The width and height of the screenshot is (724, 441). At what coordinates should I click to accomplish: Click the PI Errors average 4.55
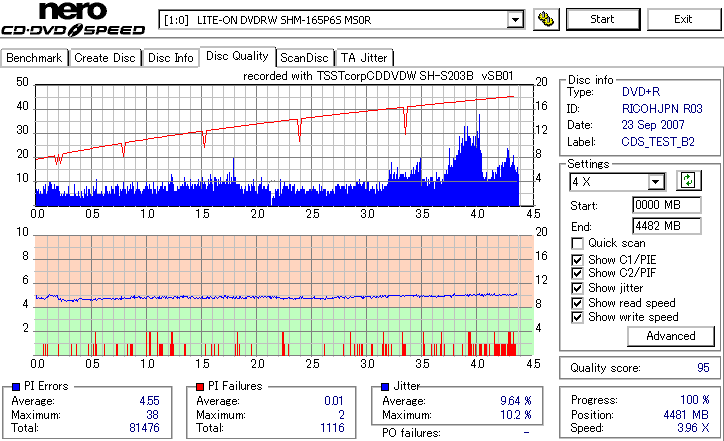pyautogui.click(x=150, y=401)
